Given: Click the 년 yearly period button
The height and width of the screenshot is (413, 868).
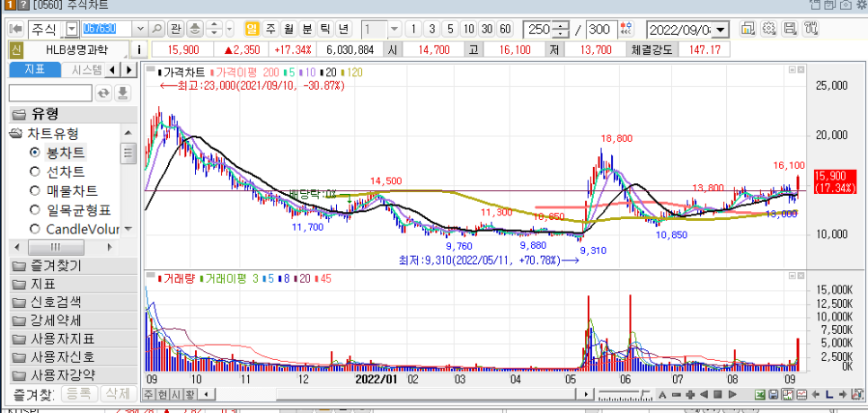Looking at the screenshot, I should (x=343, y=29).
